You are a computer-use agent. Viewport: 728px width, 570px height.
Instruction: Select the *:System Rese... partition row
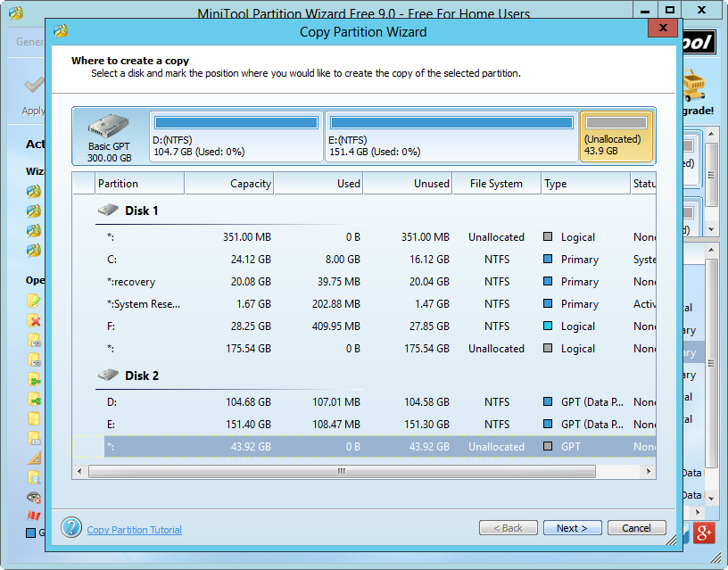(x=363, y=304)
